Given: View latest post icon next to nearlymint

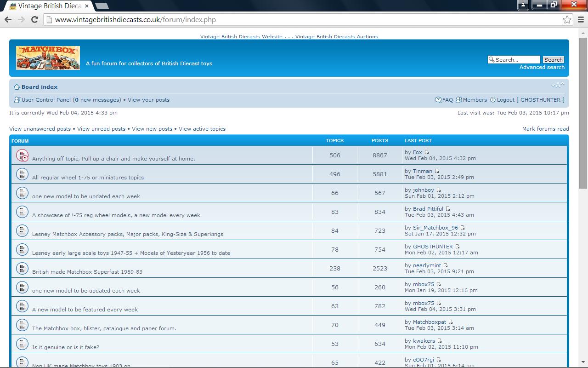Looking at the screenshot, I should [x=446, y=265].
